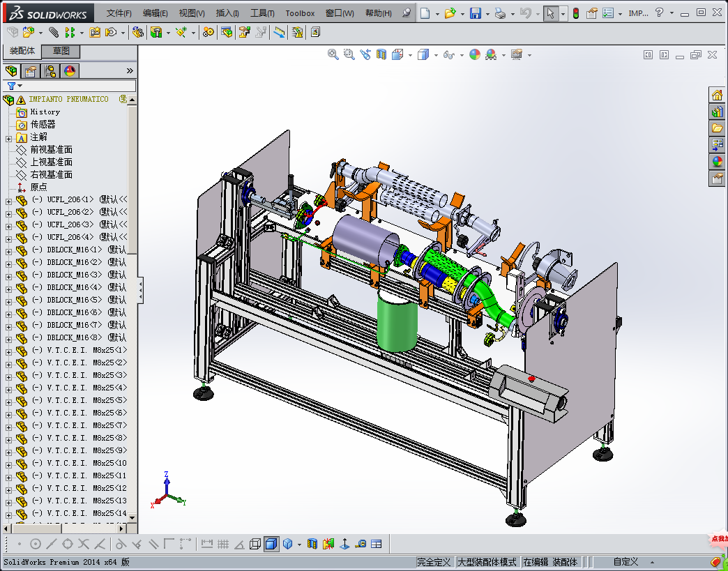This screenshot has width=728, height=571.
Task: Click the New document icon
Action: pyautogui.click(x=425, y=13)
